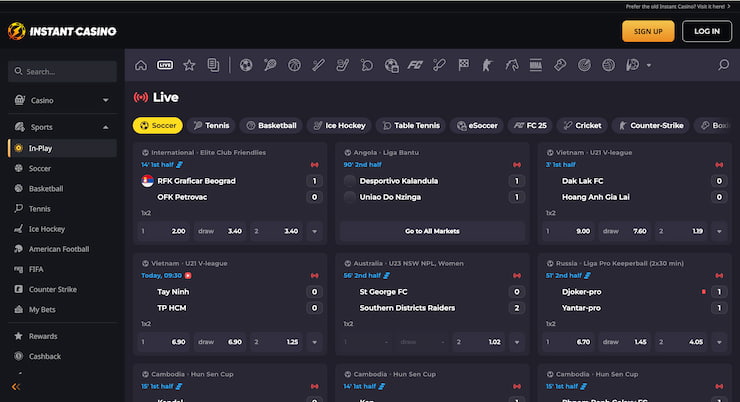
Task: Expand the Casino section in the sidebar
Action: click(62, 100)
